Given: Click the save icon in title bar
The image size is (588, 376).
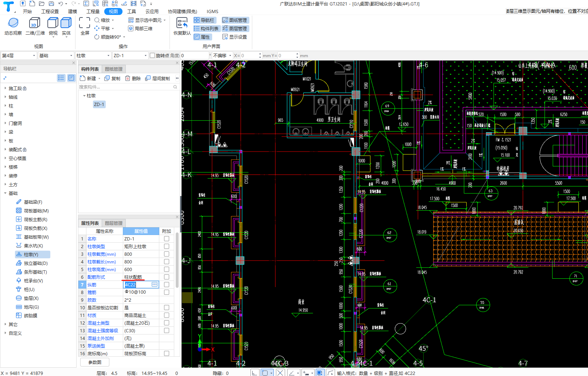Looking at the screenshot, I should click(51, 4).
